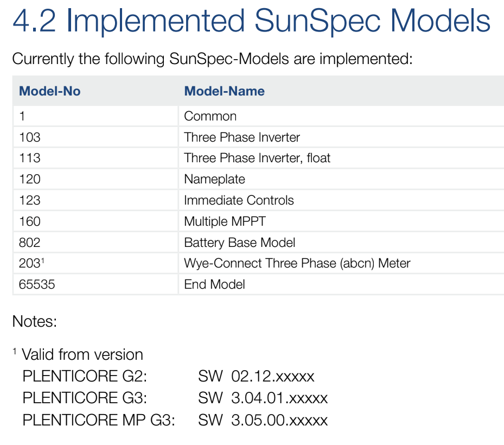Click the sentence "Currently the following SunSpec-Models are implemented"

tap(212, 59)
